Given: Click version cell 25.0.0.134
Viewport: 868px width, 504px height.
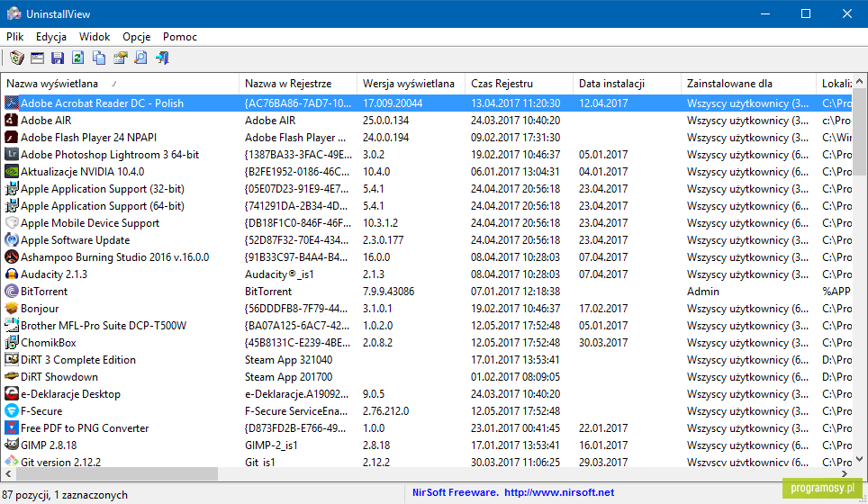Looking at the screenshot, I should click(386, 121).
